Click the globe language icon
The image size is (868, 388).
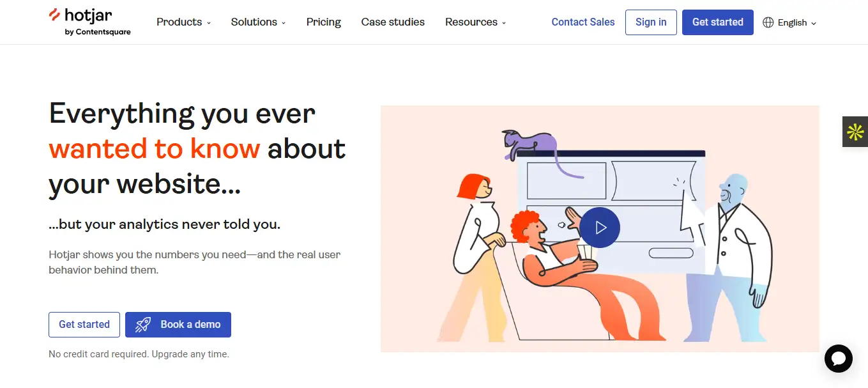tap(768, 22)
